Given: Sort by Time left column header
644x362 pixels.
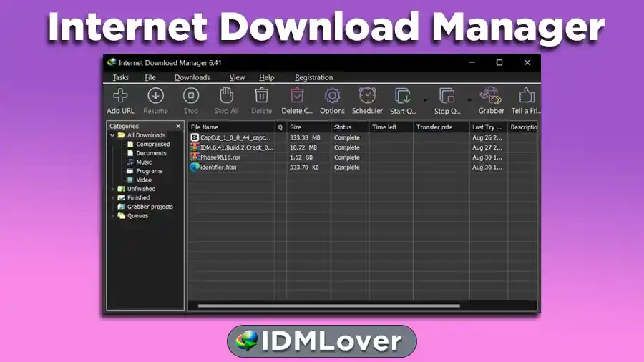Looking at the screenshot, I should [391, 127].
